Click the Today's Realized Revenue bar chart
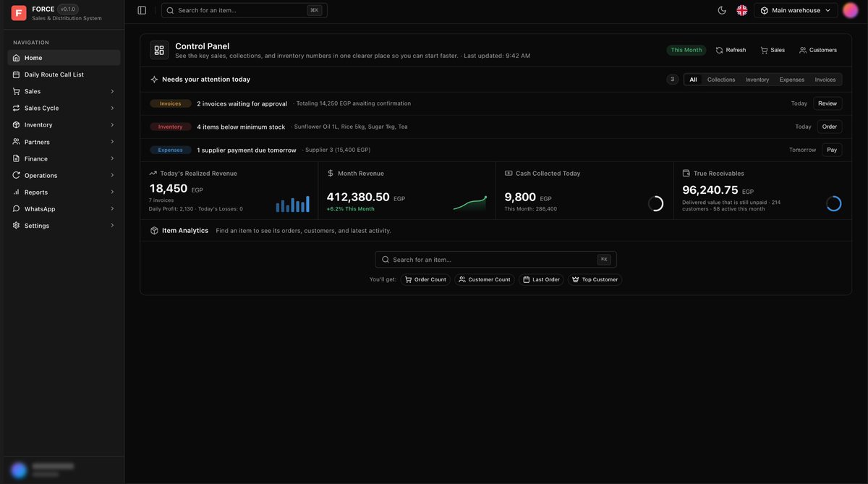 292,204
